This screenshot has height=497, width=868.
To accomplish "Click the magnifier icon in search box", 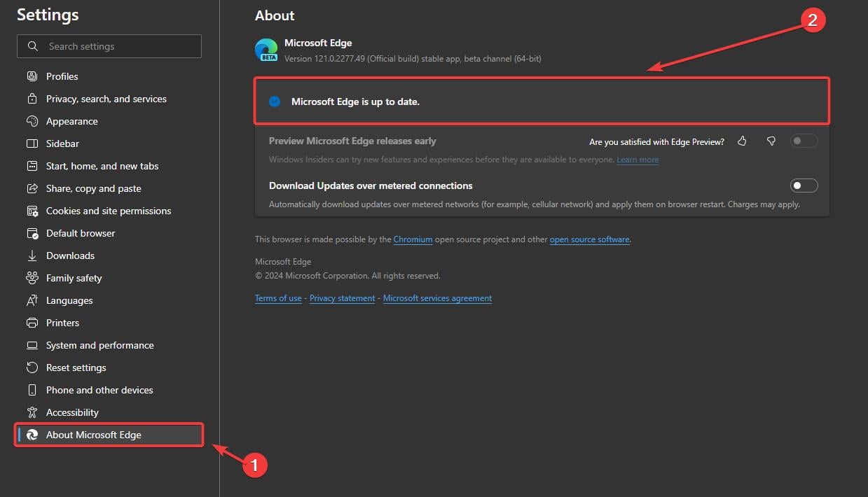I will (32, 46).
